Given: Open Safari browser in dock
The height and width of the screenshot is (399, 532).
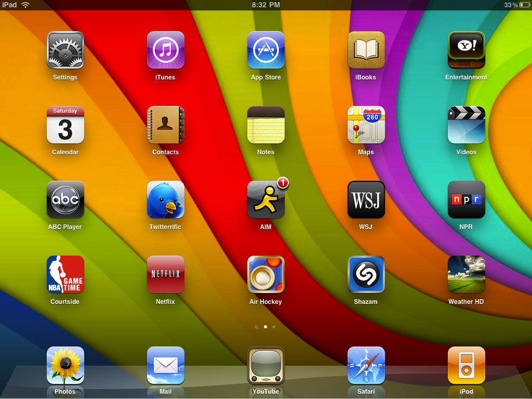Looking at the screenshot, I should click(x=366, y=365).
